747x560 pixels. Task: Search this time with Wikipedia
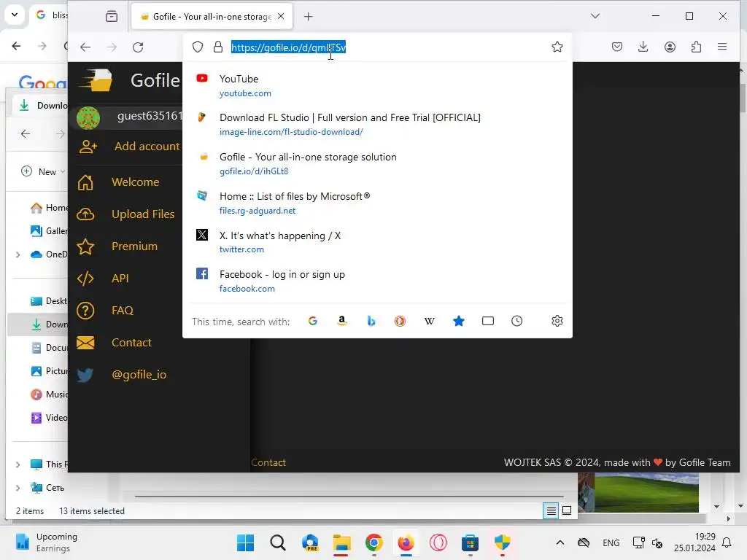pos(429,321)
